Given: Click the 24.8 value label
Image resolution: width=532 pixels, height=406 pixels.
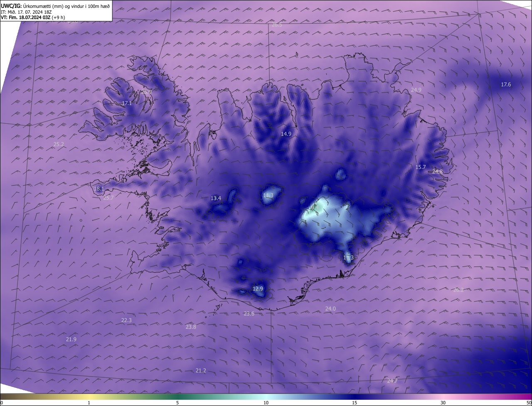Looking at the screenshot, I should point(437,171).
